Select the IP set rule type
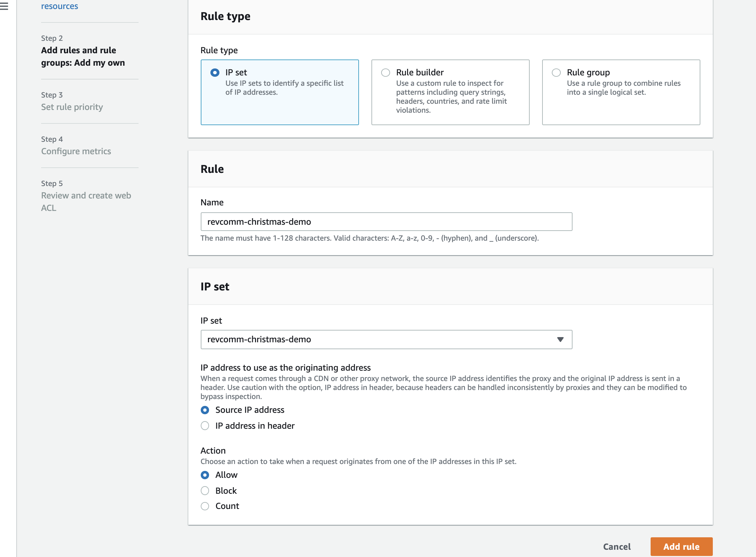Image resolution: width=756 pixels, height=557 pixels. coord(215,73)
